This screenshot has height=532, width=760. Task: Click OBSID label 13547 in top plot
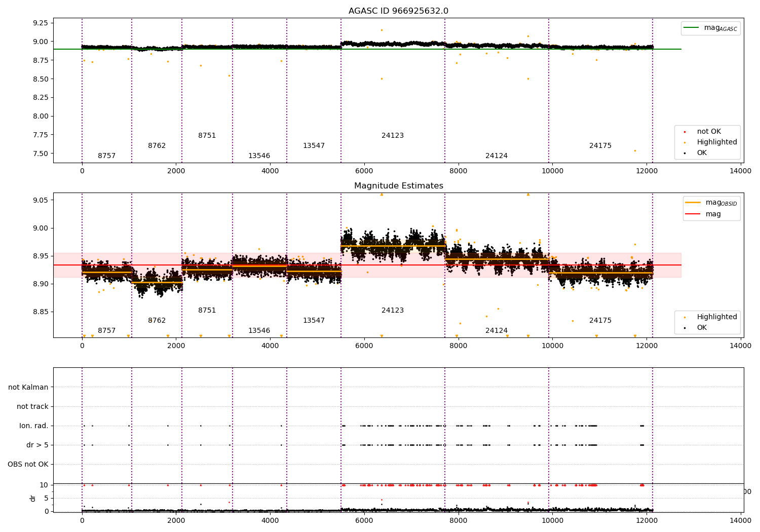[x=314, y=146]
